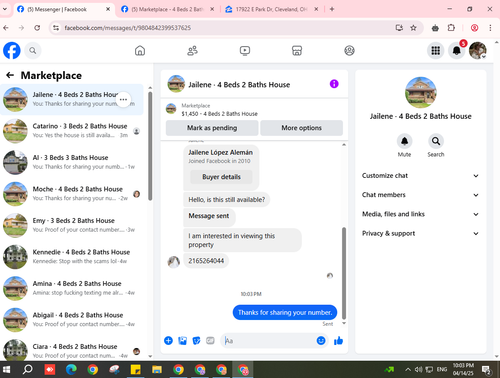The image size is (500, 378).
Task: Open File Explorer from taskbar
Action: (157, 369)
